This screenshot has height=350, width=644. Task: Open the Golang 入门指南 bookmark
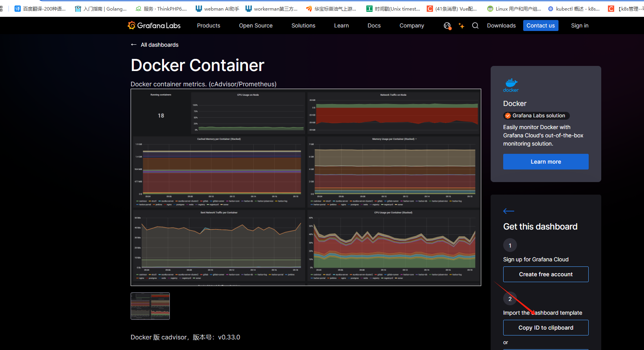pyautogui.click(x=101, y=9)
